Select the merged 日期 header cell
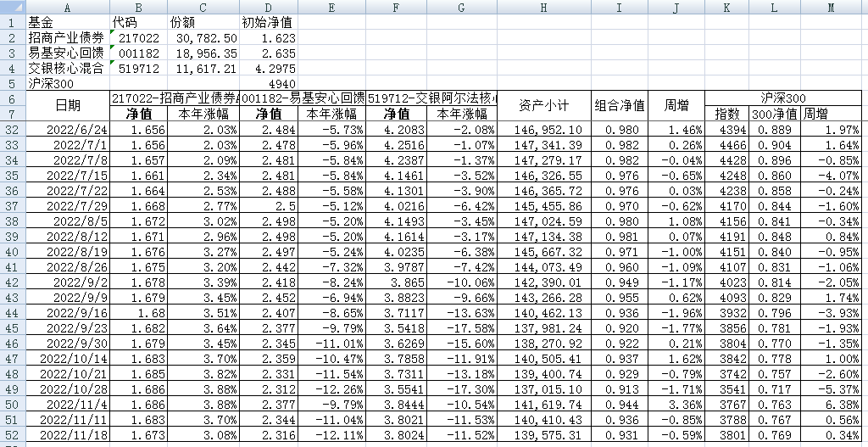This screenshot has height=447, width=868. pos(68,106)
